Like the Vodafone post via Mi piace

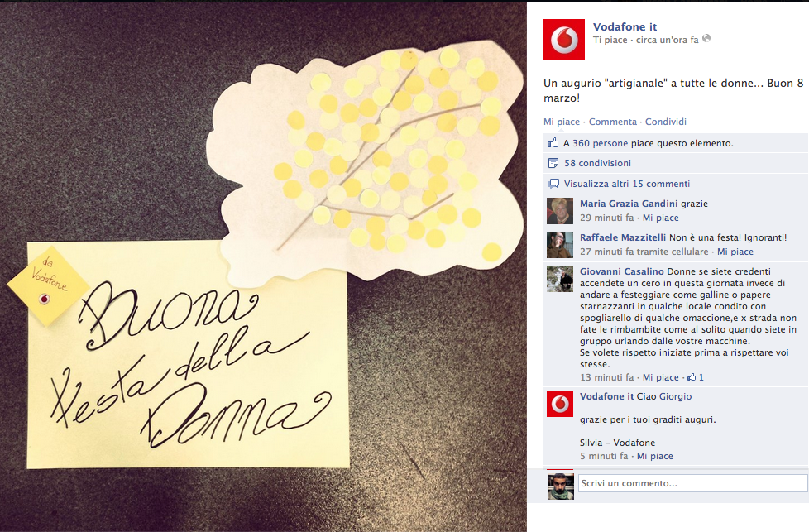[x=562, y=122]
